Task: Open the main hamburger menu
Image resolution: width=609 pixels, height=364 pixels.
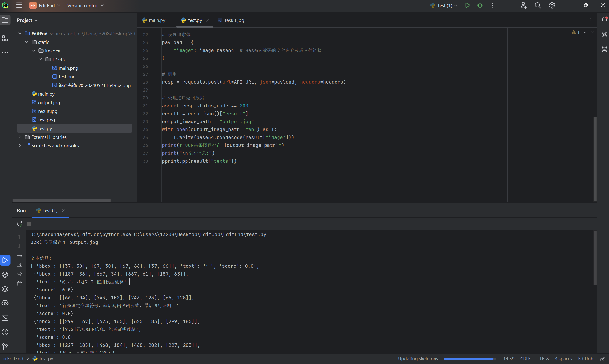Action: pos(19,6)
